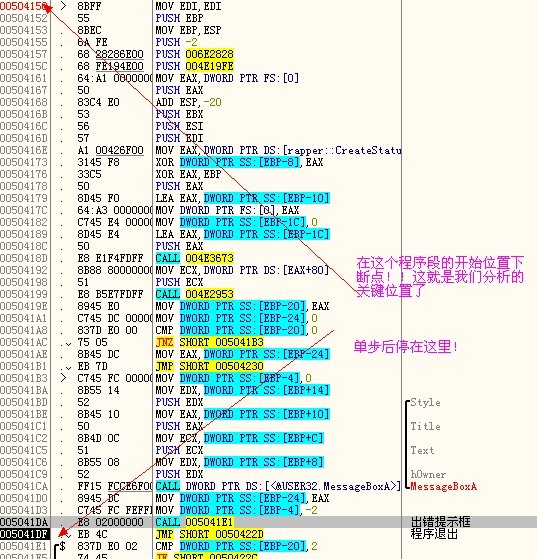
Task: Click MOV DWORD PTR FS:[0],EAX line
Action: tap(227, 210)
